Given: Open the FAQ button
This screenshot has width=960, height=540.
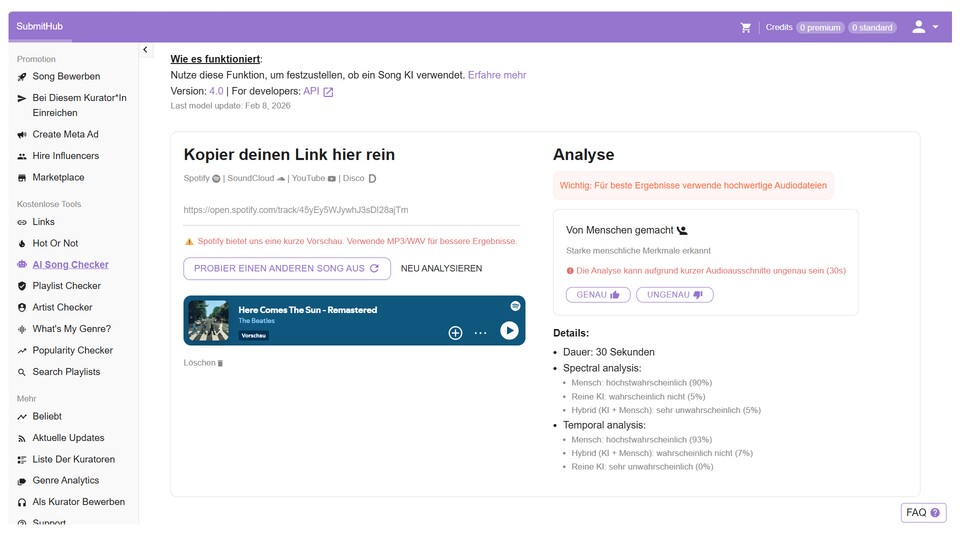Looking at the screenshot, I should pos(923,513).
